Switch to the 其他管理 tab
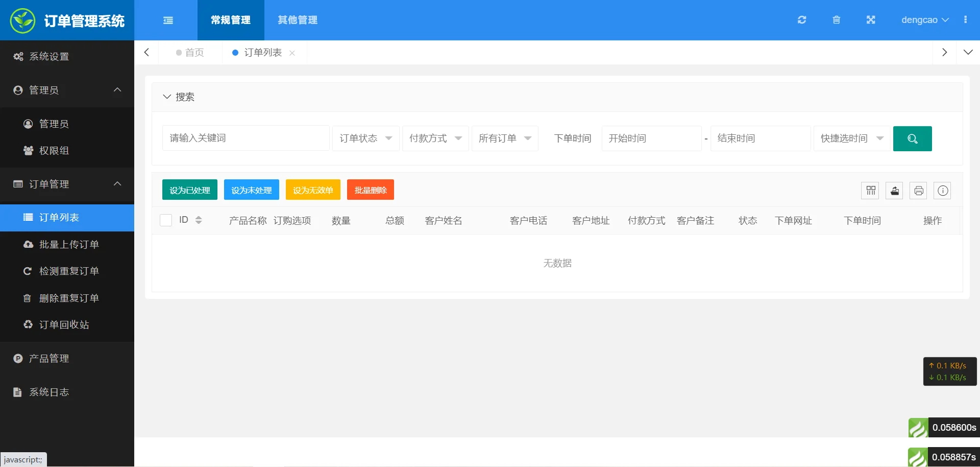The width and height of the screenshot is (980, 467). [298, 20]
